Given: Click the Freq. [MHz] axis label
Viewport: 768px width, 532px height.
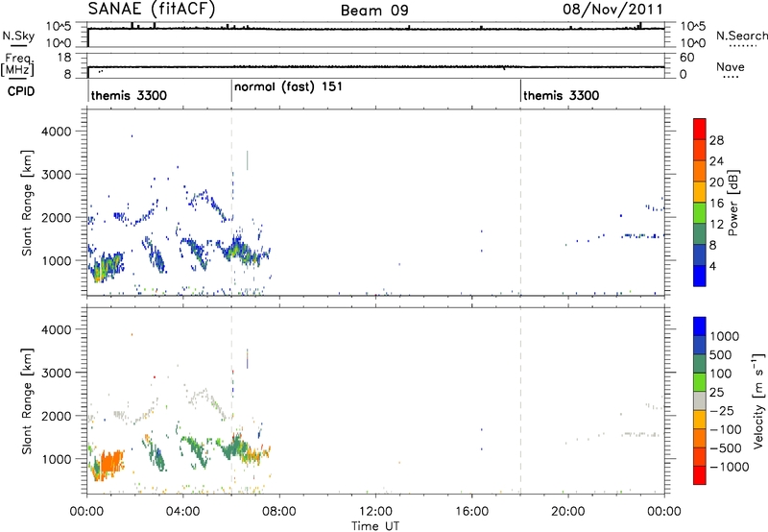Looking at the screenshot, I should 18,64.
